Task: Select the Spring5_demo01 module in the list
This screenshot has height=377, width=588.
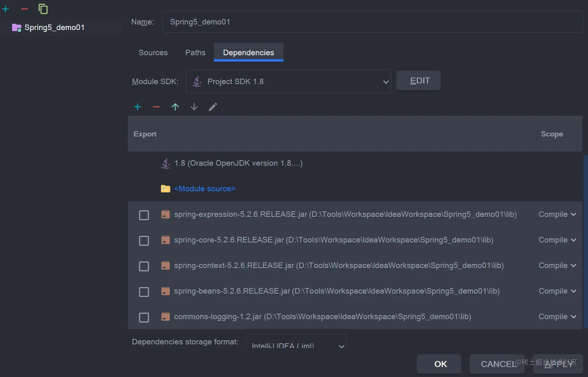Action: [61, 27]
